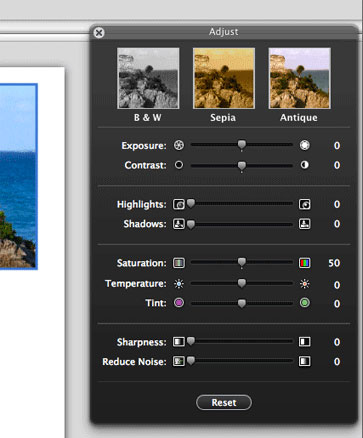Image resolution: width=363 pixels, height=438 pixels.
Task: Click the Antique label text
Action: 299,118
